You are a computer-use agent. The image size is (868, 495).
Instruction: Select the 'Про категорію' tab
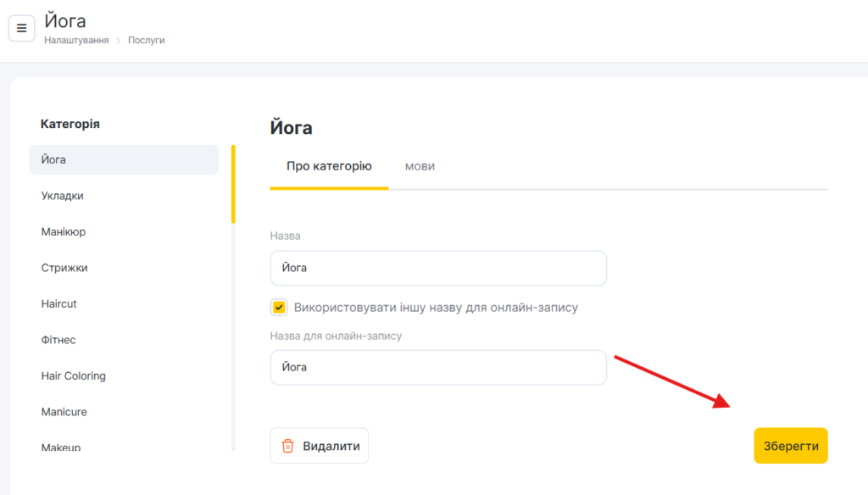(x=329, y=166)
